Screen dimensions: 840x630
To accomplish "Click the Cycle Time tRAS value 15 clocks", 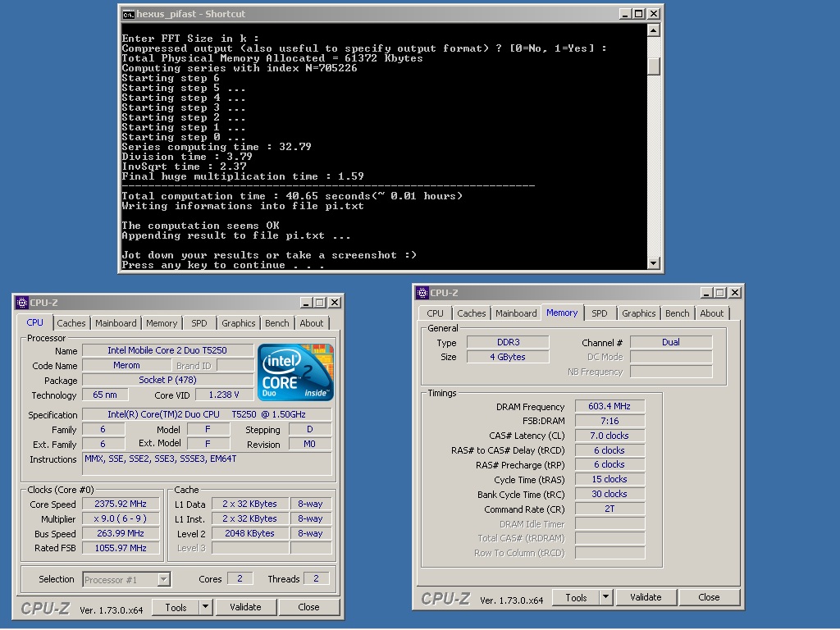I will pos(609,479).
